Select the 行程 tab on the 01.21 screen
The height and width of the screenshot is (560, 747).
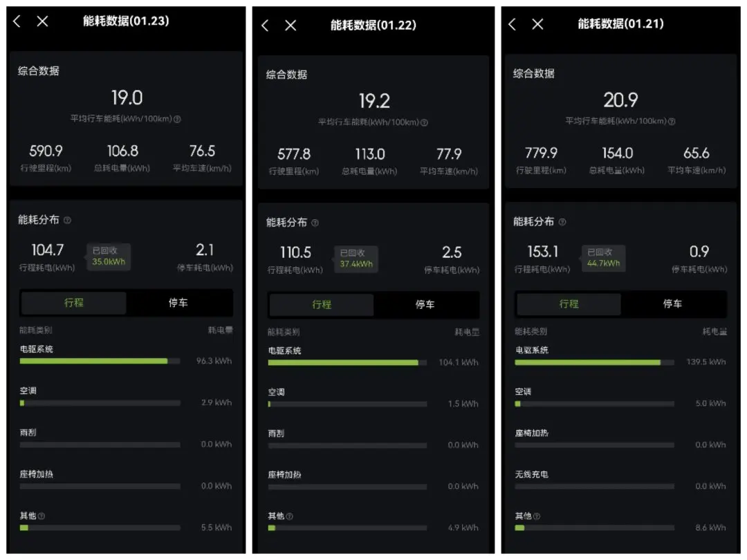(x=569, y=304)
